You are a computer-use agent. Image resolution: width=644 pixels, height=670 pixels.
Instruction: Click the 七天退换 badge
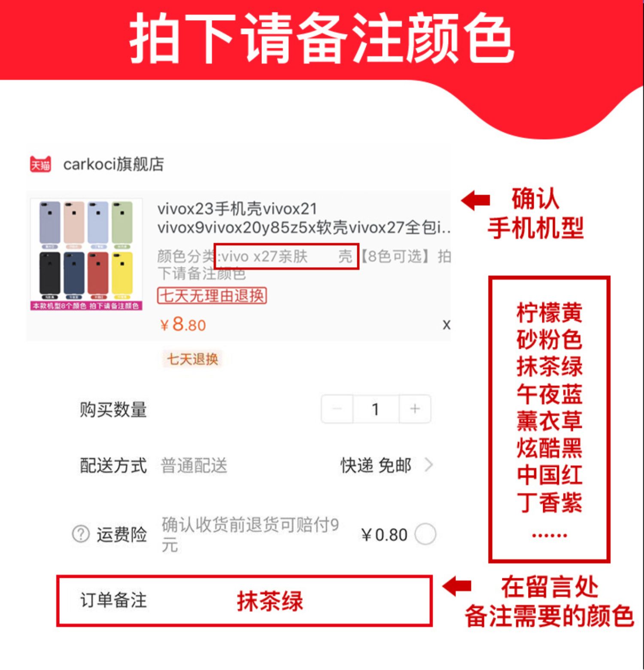(192, 359)
